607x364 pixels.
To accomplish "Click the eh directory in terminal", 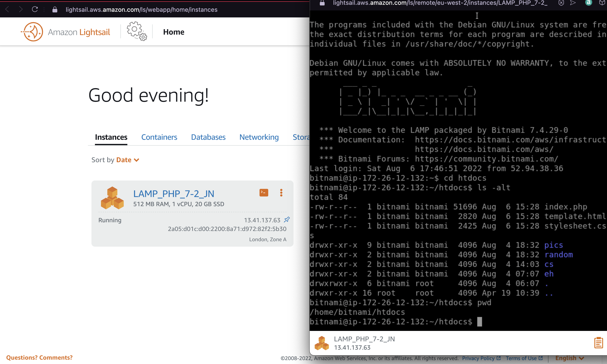I will (549, 274).
